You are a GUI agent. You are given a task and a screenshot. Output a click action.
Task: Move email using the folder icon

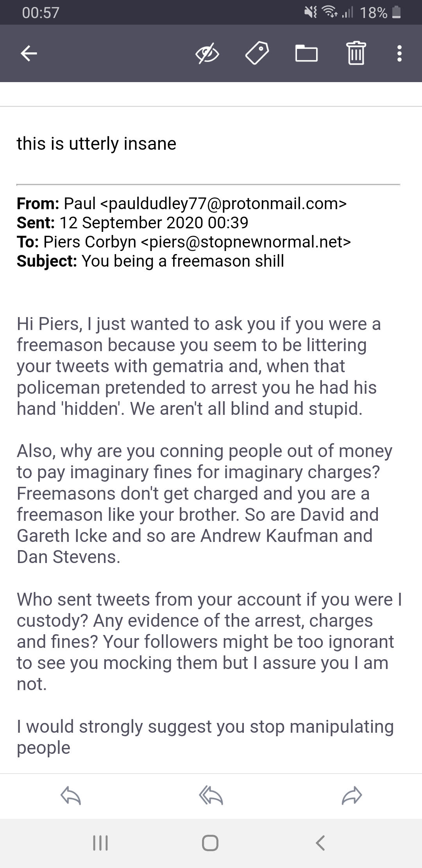click(x=306, y=53)
